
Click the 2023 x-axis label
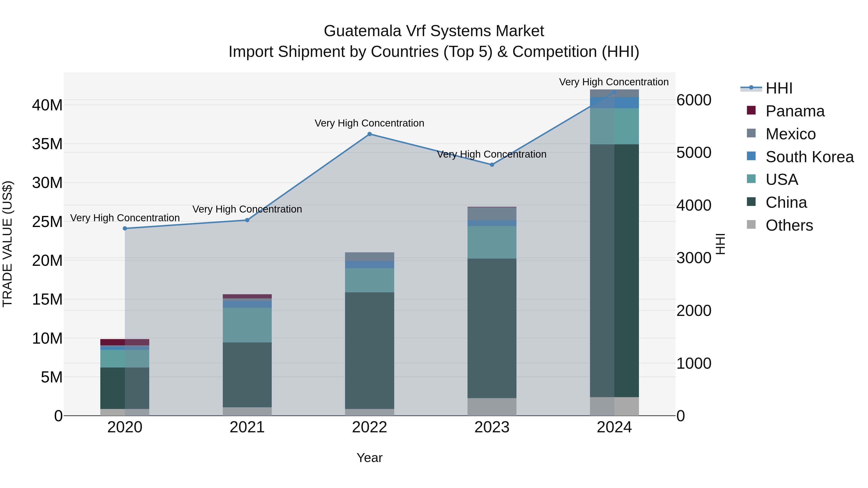[x=492, y=427]
